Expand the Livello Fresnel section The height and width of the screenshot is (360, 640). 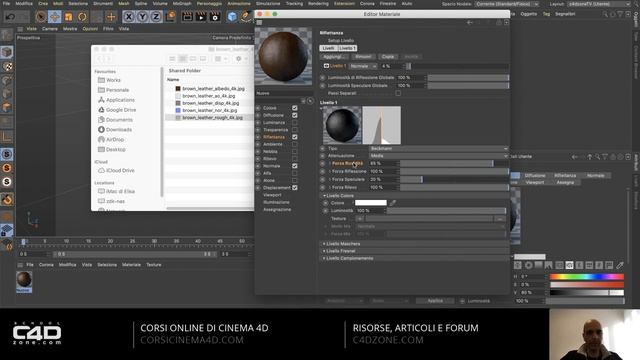(x=340, y=251)
